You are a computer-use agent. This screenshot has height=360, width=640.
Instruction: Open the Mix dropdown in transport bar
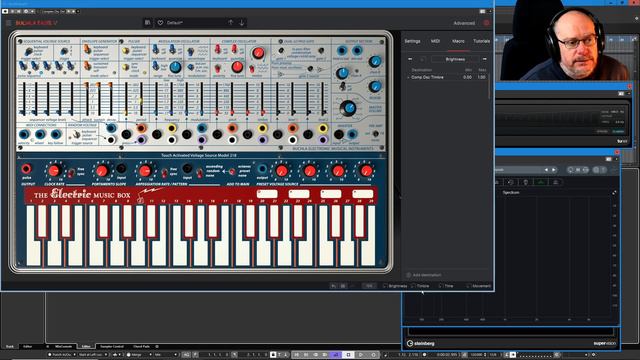(165, 355)
